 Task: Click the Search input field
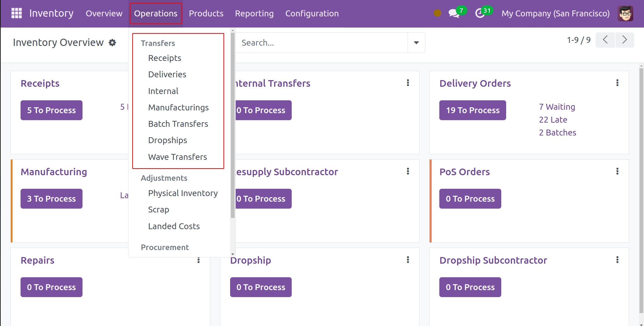pos(322,43)
